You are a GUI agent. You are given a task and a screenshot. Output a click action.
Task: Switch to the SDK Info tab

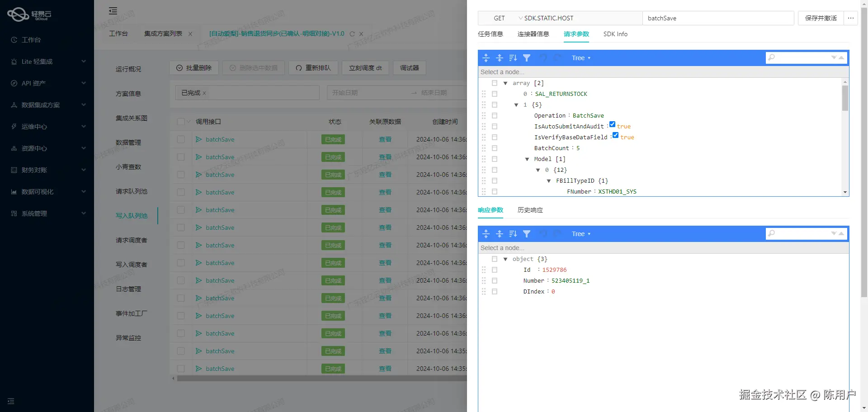point(615,34)
